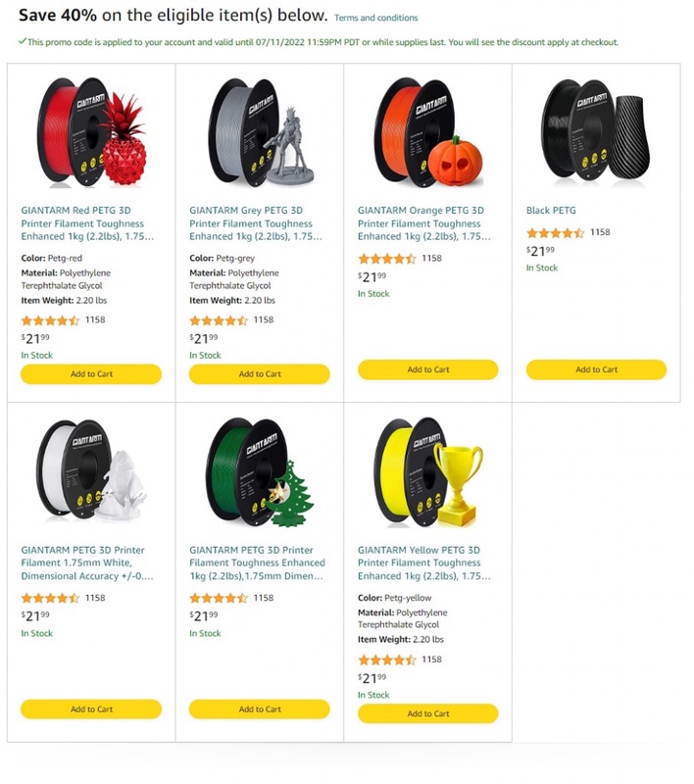
Task: Open the yellow filament trophy product image
Action: (x=428, y=472)
